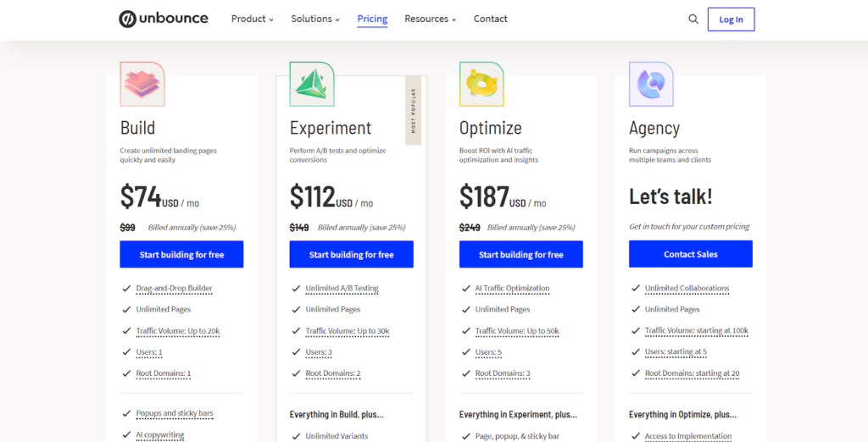Start building for free on Experiment plan

(351, 255)
